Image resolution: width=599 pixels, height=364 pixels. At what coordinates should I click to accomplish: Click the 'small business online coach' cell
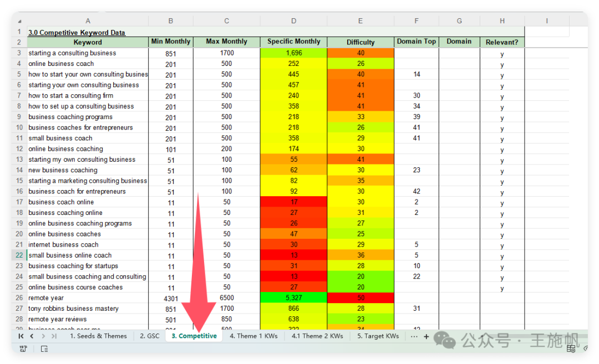(88, 255)
